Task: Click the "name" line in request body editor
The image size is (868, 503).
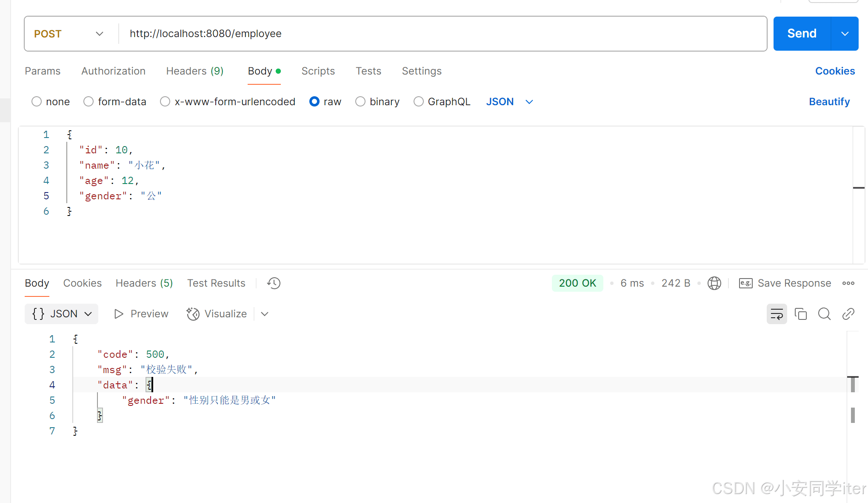Action: [x=122, y=165]
